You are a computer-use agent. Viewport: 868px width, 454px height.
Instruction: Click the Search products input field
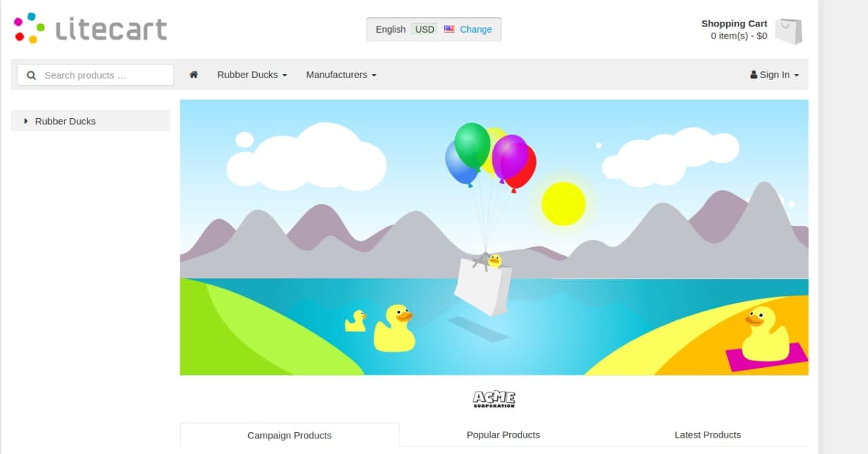pos(96,75)
